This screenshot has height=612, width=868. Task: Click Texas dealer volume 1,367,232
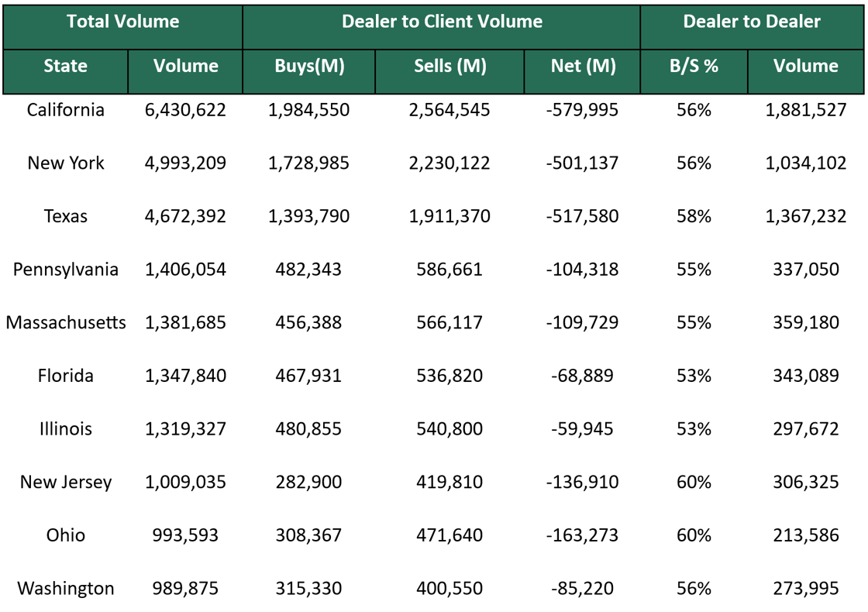(x=806, y=216)
